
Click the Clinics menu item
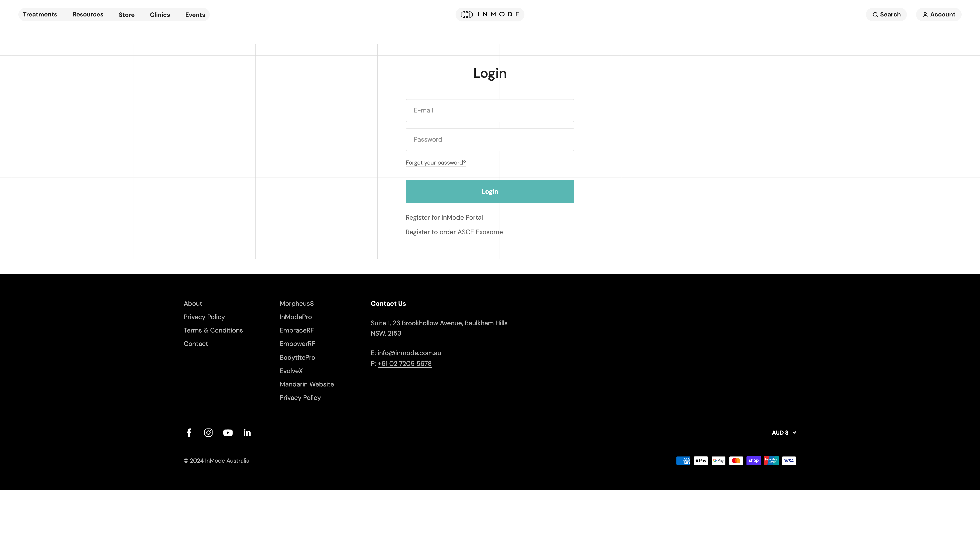coord(159,14)
